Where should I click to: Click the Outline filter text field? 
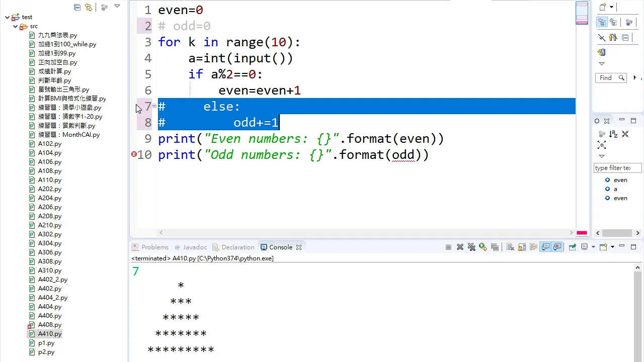coord(617,168)
